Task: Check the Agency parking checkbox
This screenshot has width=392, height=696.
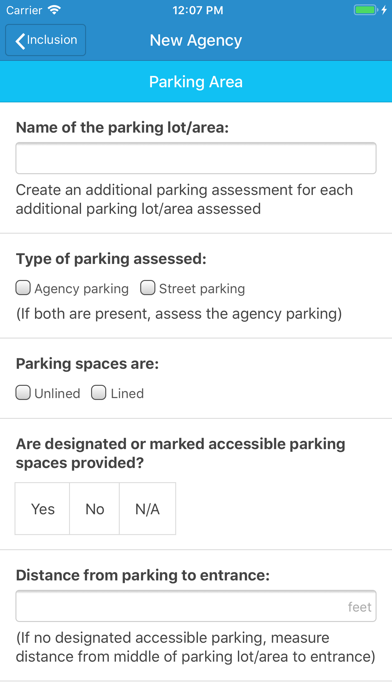Action: coord(23,288)
